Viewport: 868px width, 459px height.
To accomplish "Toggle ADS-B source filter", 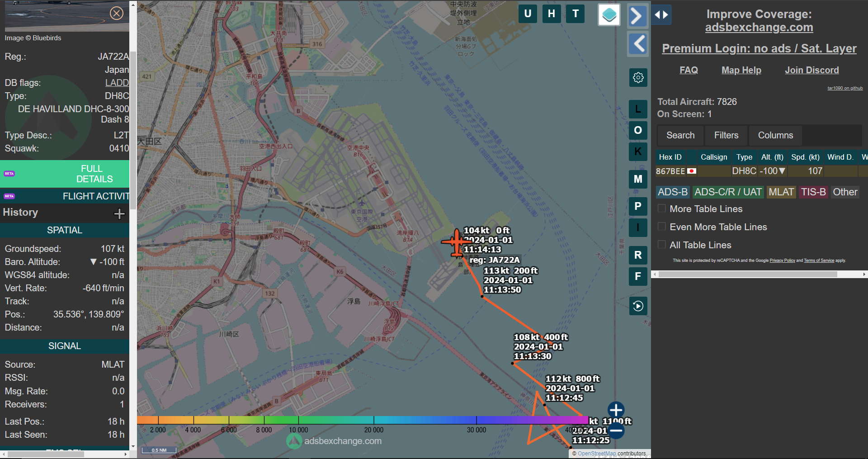I will [x=673, y=192].
